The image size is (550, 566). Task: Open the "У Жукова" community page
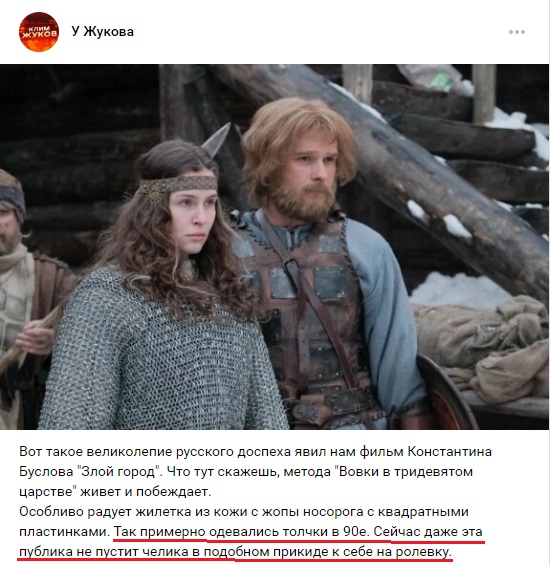[102, 32]
